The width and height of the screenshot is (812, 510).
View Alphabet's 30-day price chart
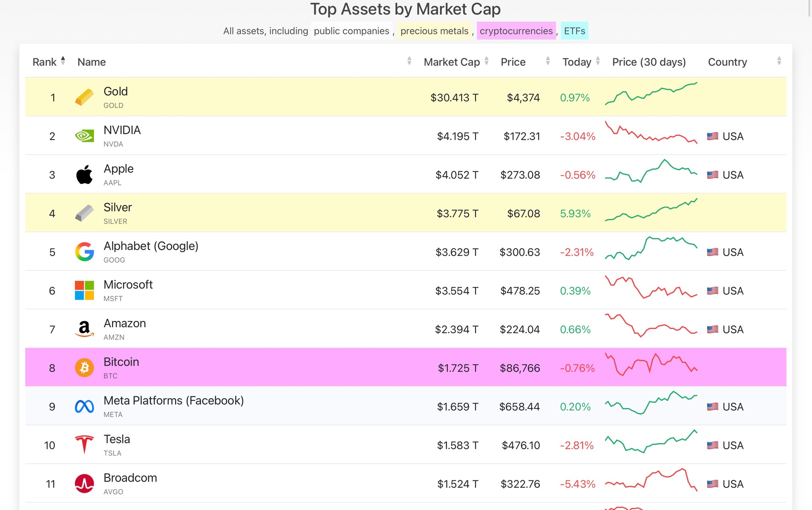coord(651,249)
